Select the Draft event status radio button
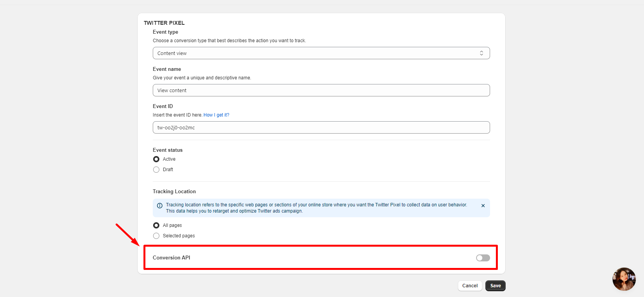Screen dimensions: 644x297 156,170
